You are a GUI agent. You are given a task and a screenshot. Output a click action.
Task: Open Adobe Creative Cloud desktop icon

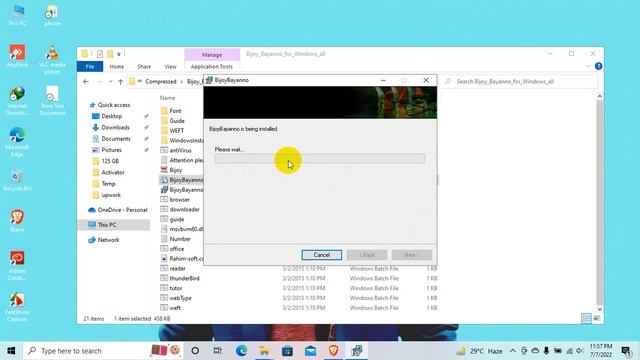tap(17, 265)
